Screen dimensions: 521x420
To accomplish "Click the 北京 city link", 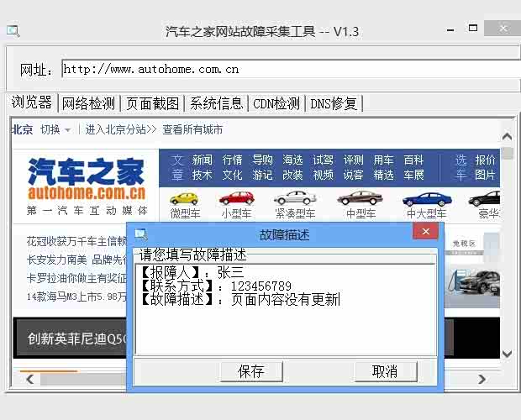I will (x=22, y=129).
